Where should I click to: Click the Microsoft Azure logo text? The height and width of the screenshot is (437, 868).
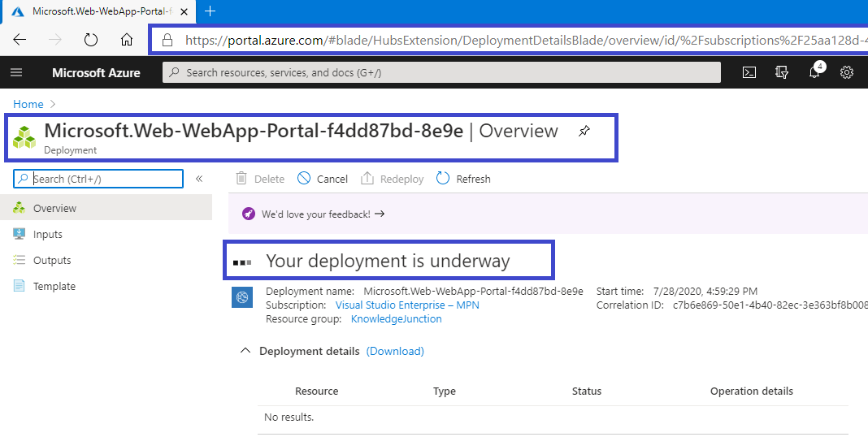96,72
